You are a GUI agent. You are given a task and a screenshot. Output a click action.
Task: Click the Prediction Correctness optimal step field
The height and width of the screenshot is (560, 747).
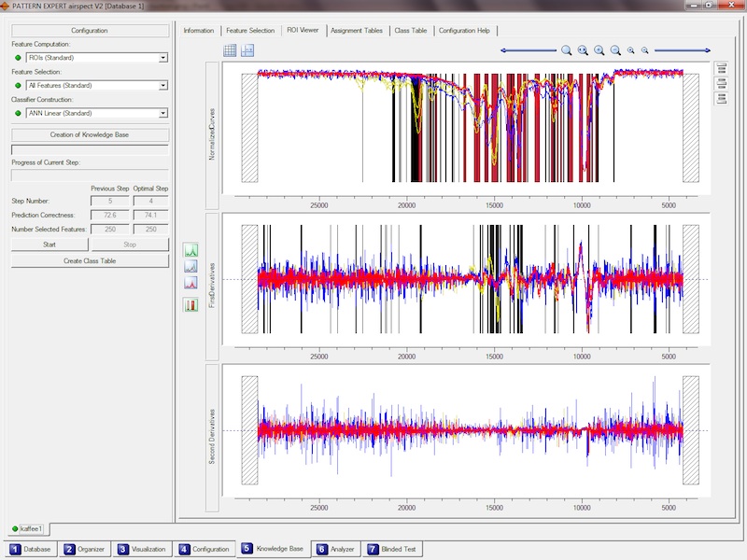[x=150, y=215]
